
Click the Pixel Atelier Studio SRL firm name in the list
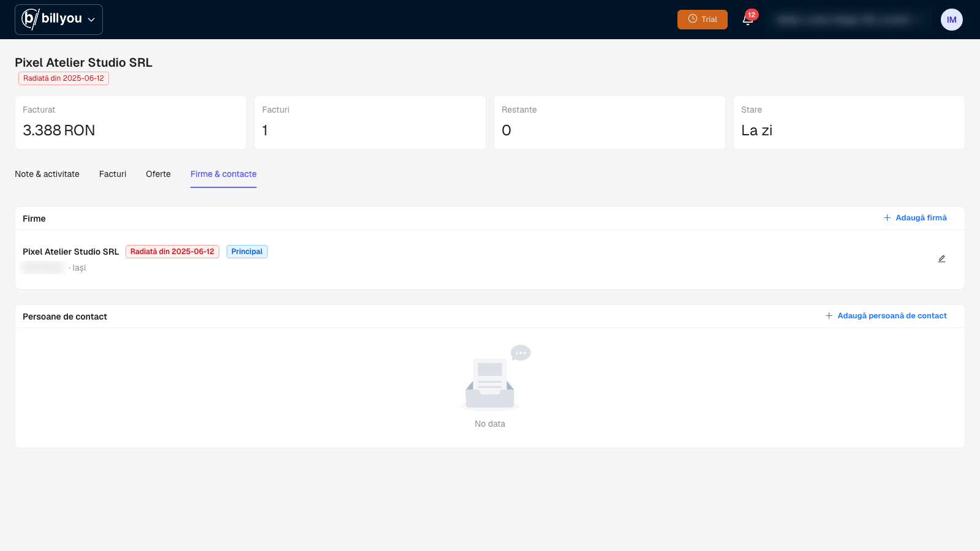coord(71,252)
